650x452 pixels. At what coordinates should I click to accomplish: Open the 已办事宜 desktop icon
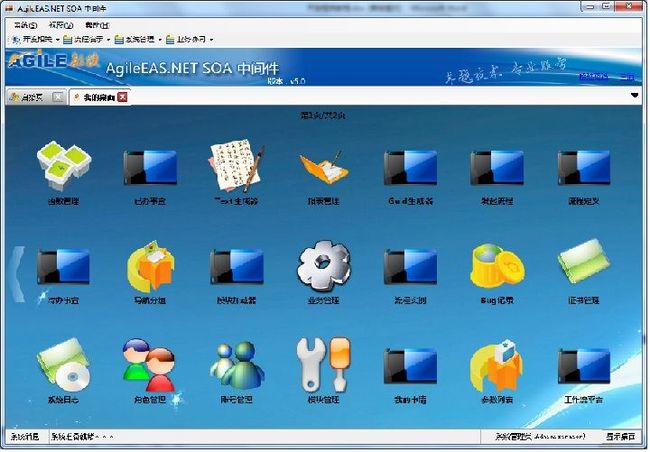pos(150,167)
